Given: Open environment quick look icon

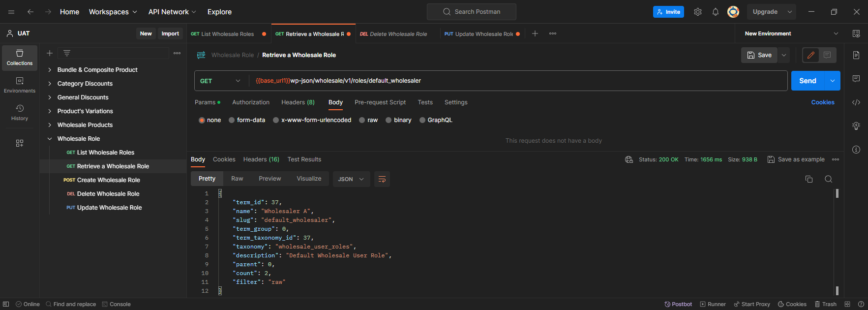Looking at the screenshot, I should [856, 33].
